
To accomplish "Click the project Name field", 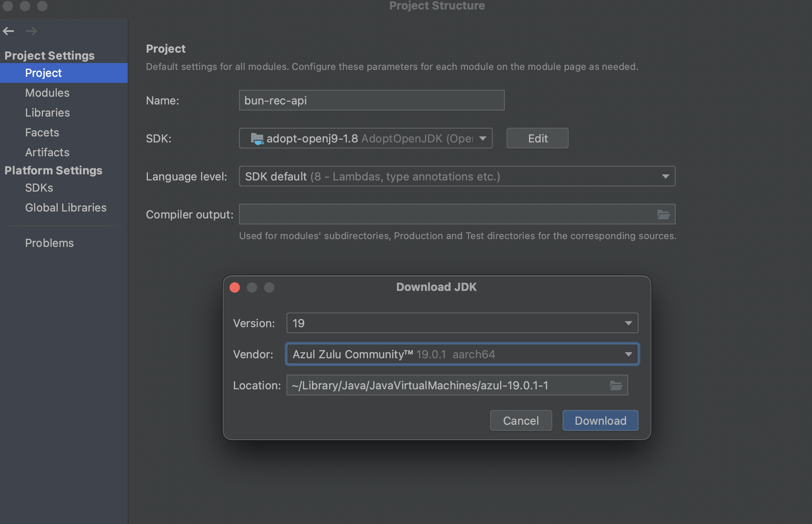I will click(x=372, y=101).
